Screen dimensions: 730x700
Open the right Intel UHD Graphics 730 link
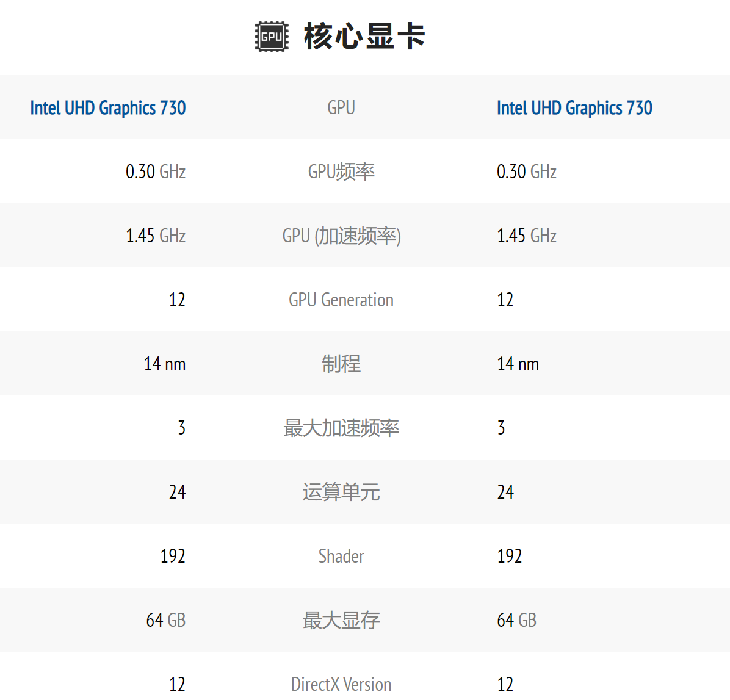pos(574,108)
